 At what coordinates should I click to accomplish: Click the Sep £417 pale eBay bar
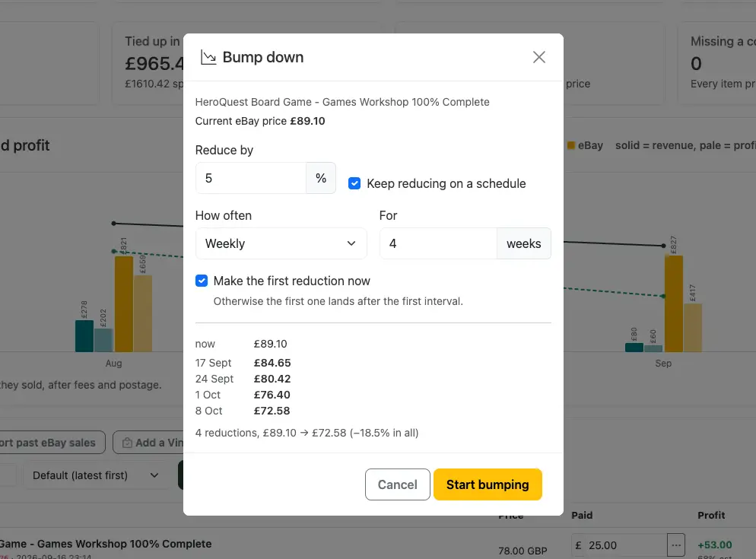693,328
